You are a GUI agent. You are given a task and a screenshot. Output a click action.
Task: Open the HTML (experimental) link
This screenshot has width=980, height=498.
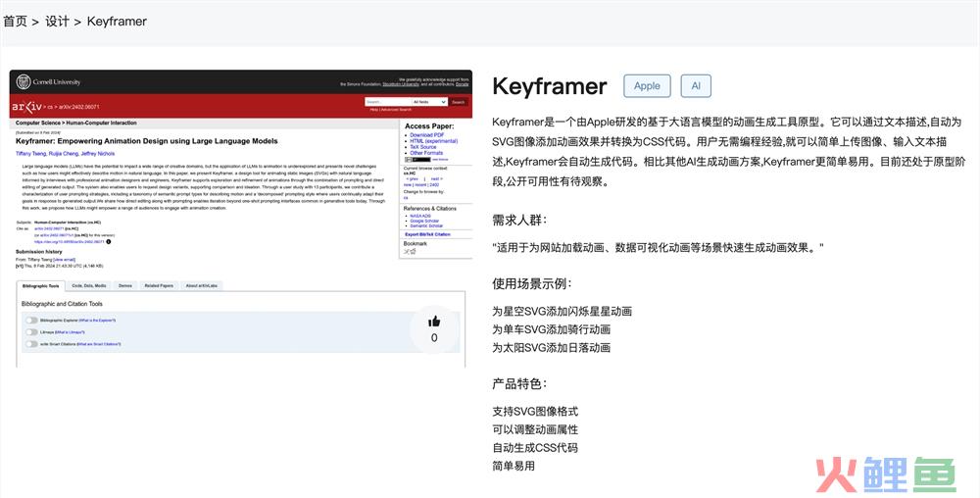(434, 141)
